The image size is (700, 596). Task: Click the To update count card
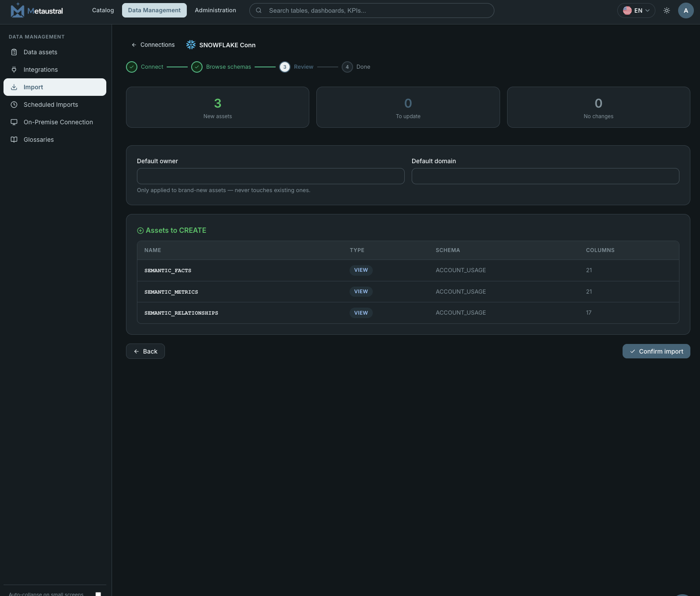(408, 107)
